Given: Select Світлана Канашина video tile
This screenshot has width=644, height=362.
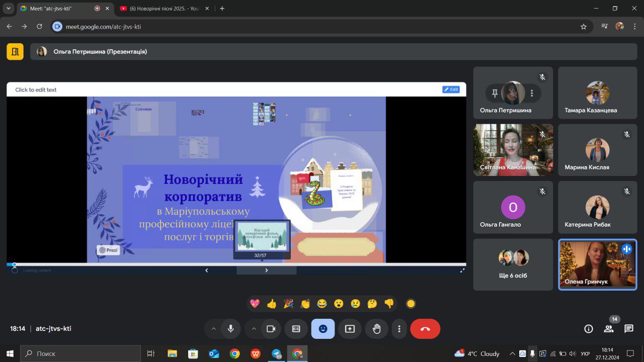Looking at the screenshot, I should point(513,150).
